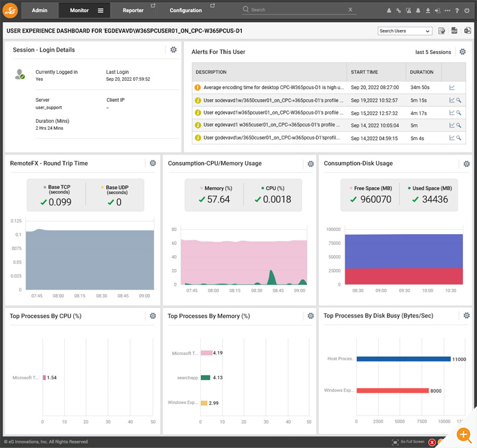Open diagnosis magnifier for Sep 14 10:05:04 alert
This screenshot has width=477, height=448.
point(459,125)
